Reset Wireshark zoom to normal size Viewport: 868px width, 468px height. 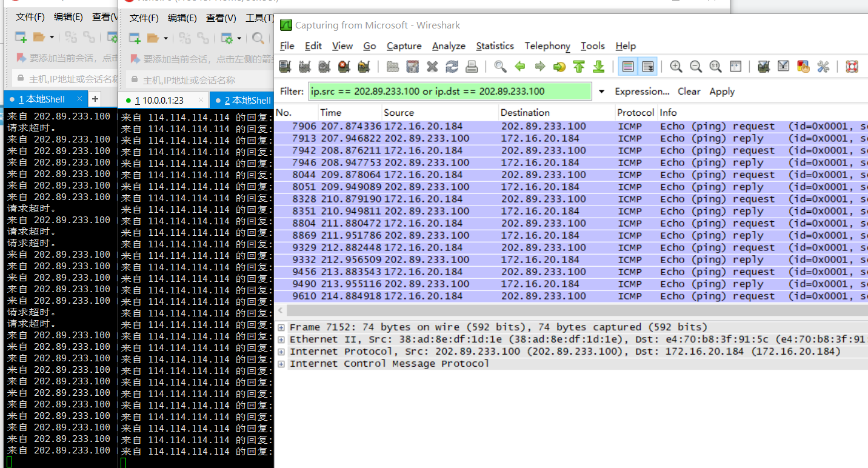click(715, 67)
